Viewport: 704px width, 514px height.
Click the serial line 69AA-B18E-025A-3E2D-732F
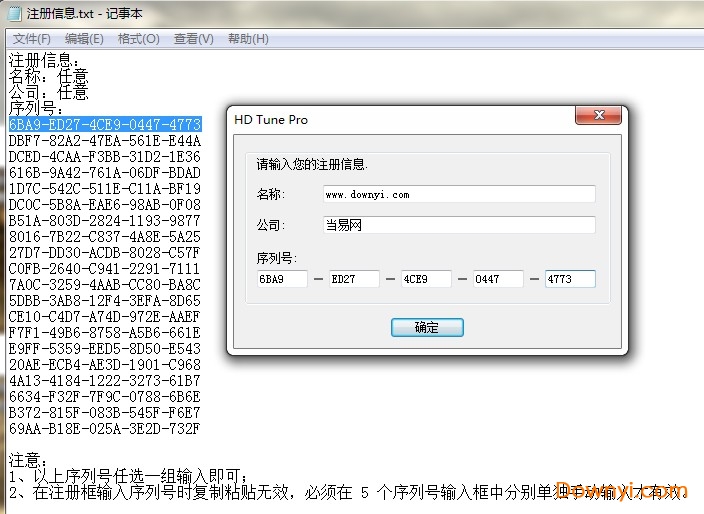tap(105, 429)
